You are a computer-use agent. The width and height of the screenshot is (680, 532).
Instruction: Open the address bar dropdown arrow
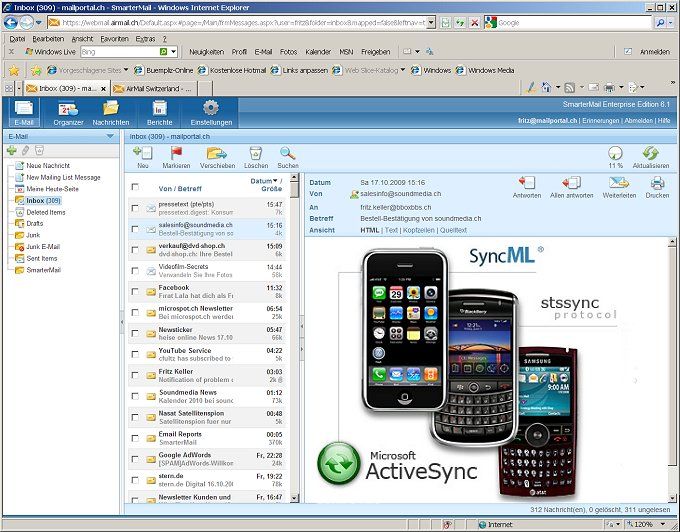point(431,23)
